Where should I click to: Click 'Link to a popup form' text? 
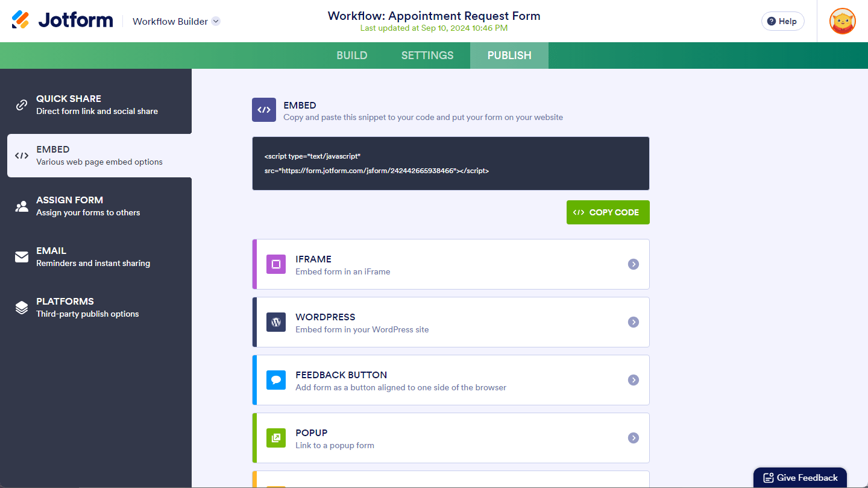[335, 446]
